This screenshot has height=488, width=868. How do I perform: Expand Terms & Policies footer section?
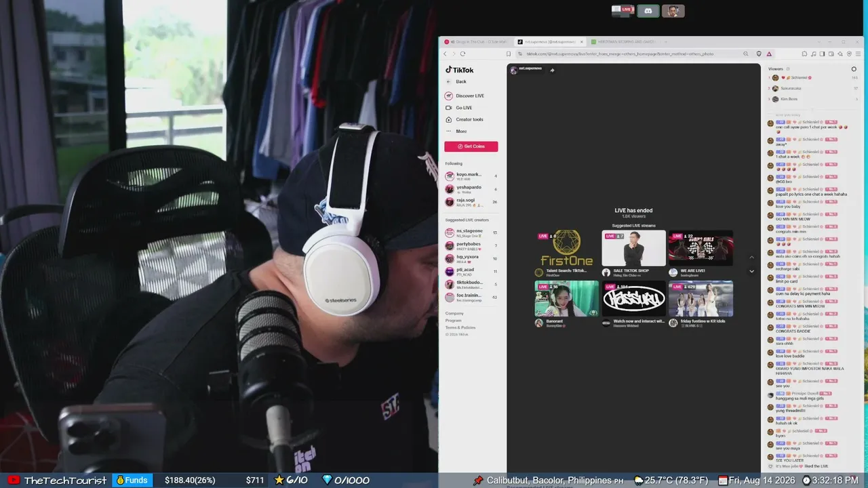(460, 327)
